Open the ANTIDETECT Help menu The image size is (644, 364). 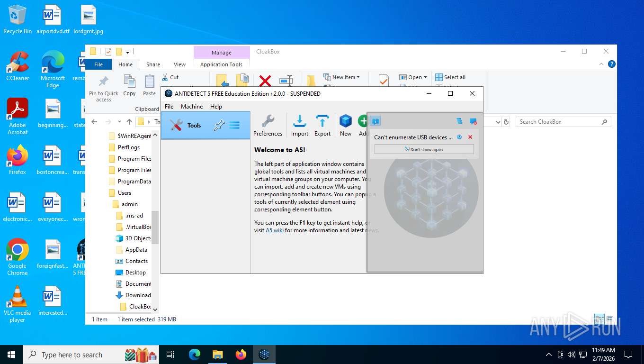point(216,107)
